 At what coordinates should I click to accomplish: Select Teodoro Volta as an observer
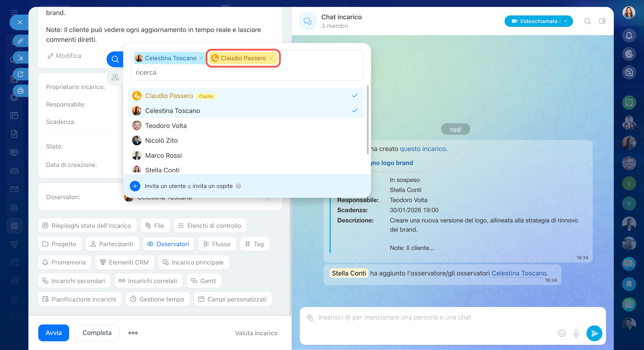click(x=166, y=126)
